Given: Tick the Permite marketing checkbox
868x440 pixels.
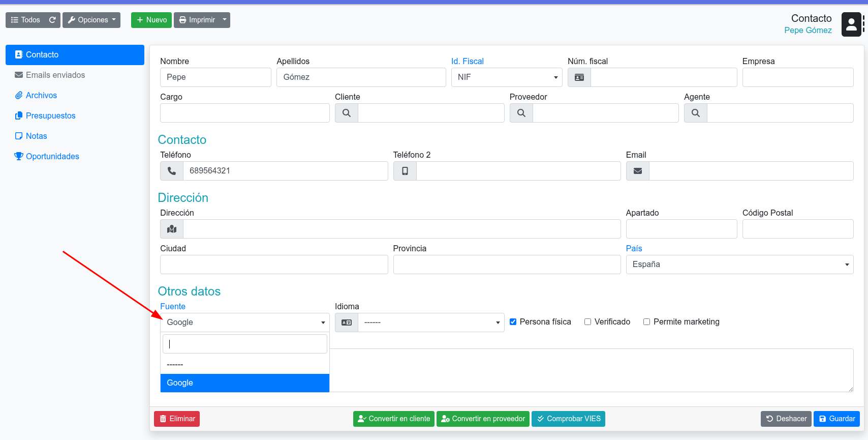Looking at the screenshot, I should click(x=647, y=322).
